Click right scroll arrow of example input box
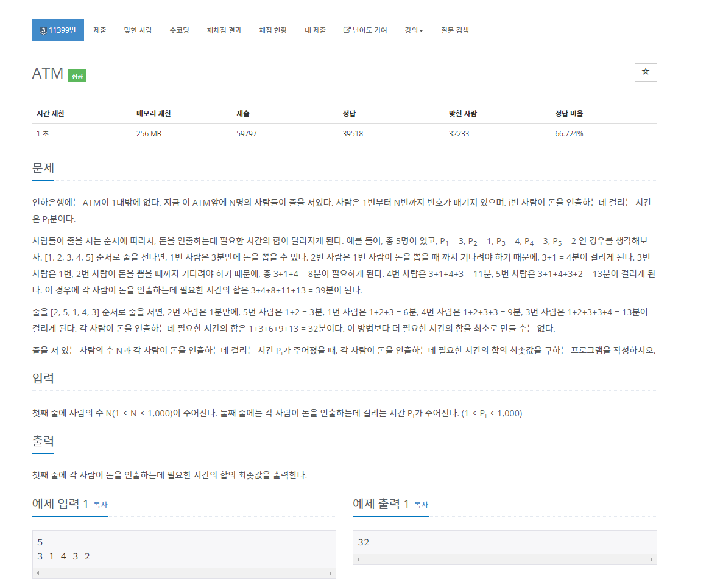709x588 pixels. click(331, 573)
